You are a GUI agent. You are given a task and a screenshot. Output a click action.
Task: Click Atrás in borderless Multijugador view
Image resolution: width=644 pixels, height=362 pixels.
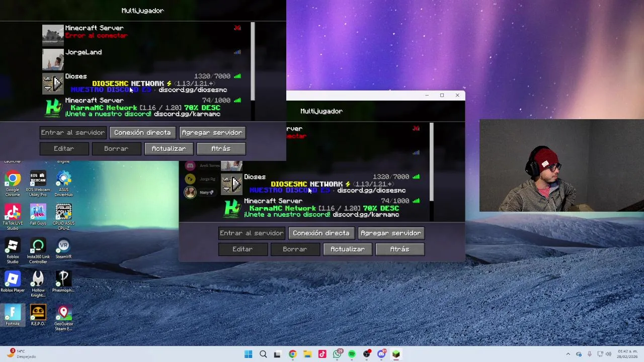(x=221, y=148)
